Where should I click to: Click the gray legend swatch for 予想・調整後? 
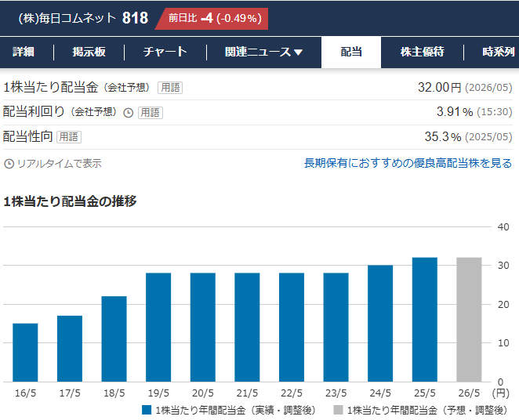coord(338,410)
